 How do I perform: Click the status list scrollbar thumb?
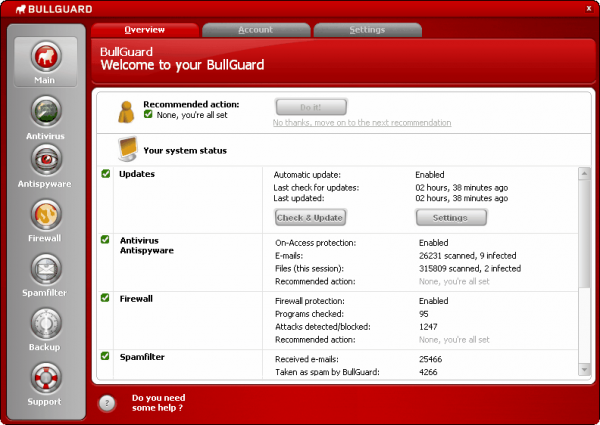(584, 233)
